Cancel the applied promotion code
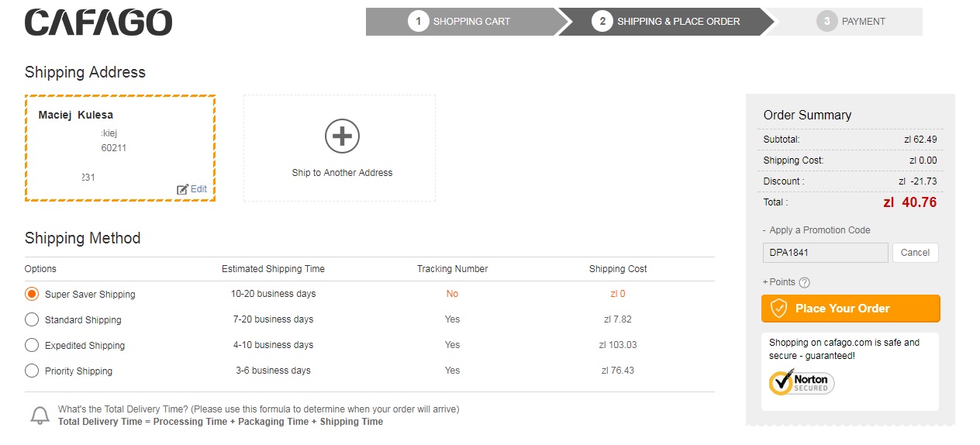This screenshot has height=445, width=980. point(915,253)
